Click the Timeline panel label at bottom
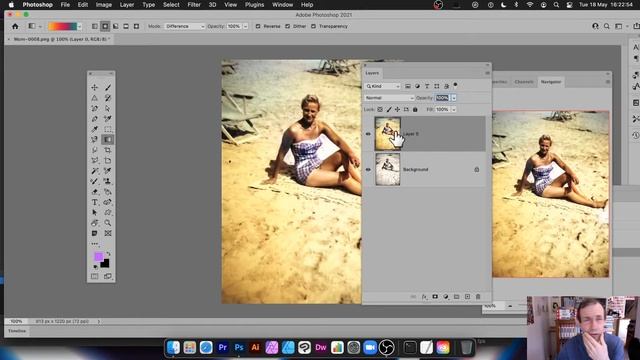 [x=17, y=331]
